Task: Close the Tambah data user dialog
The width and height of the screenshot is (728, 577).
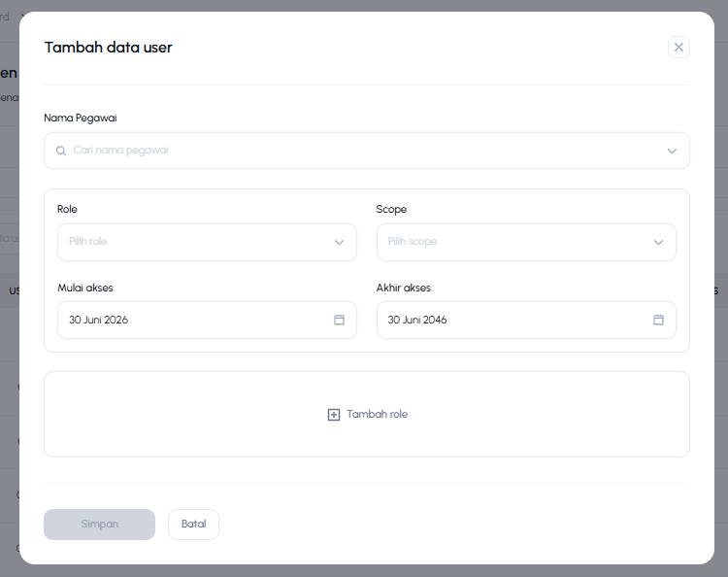Action: click(x=678, y=47)
